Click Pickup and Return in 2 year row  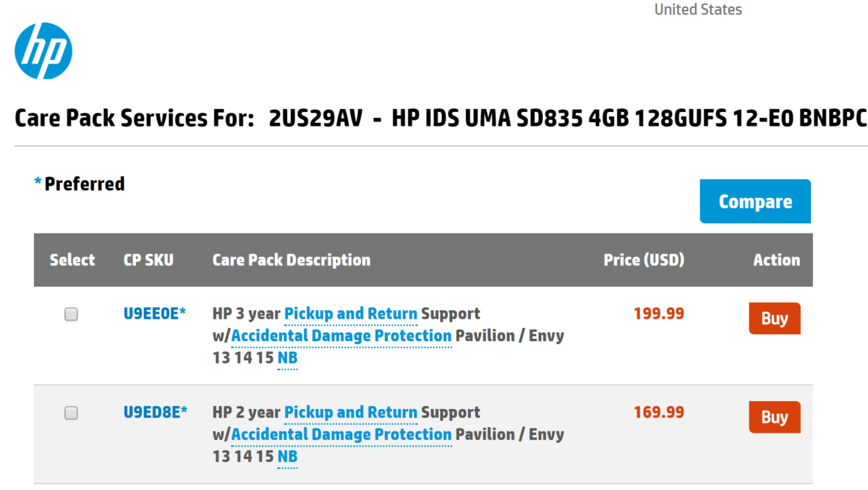tap(351, 412)
